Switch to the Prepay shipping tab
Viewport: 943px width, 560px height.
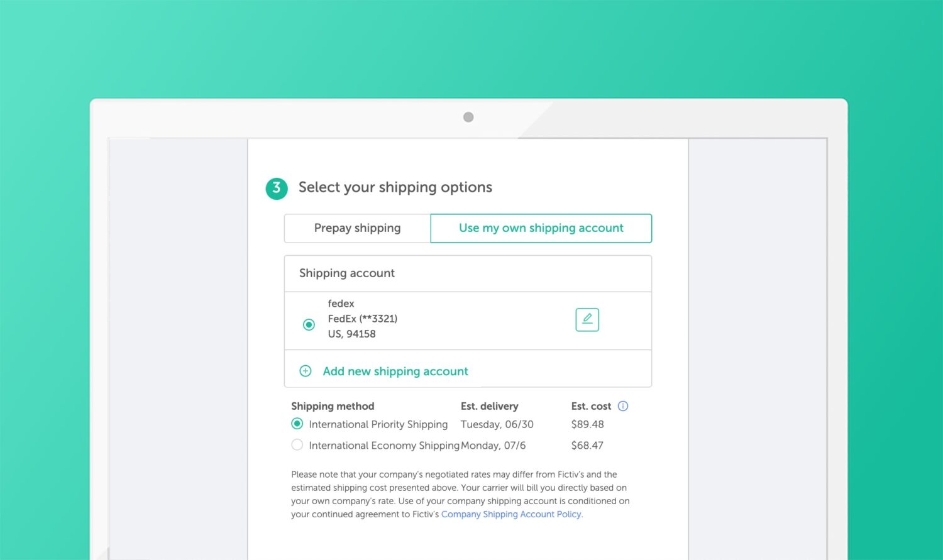point(357,228)
